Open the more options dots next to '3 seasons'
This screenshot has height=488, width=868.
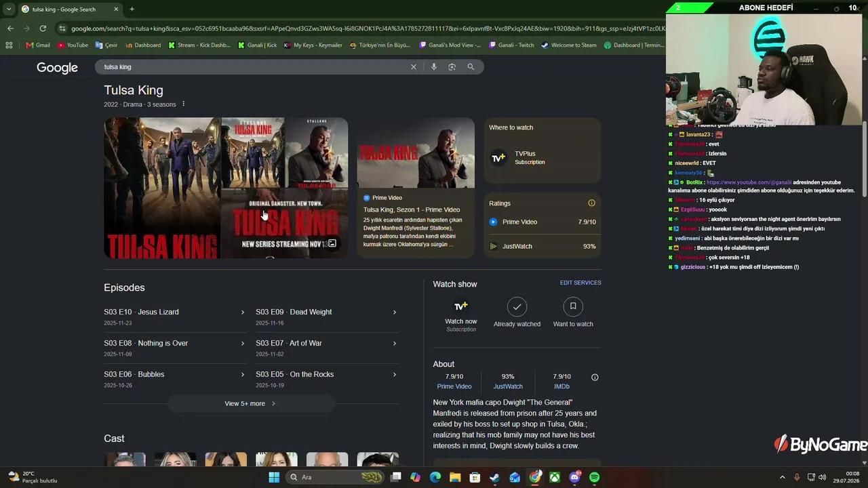click(x=183, y=104)
